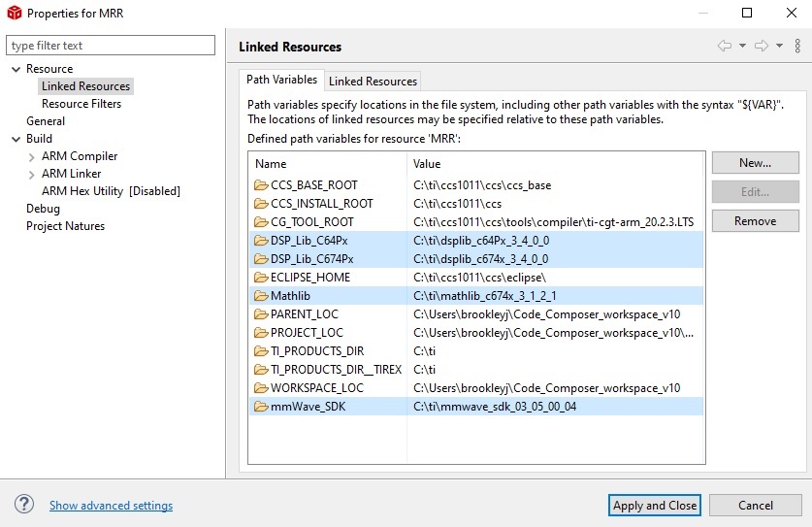Click the New... button
The height and width of the screenshot is (527, 812).
coord(755,163)
